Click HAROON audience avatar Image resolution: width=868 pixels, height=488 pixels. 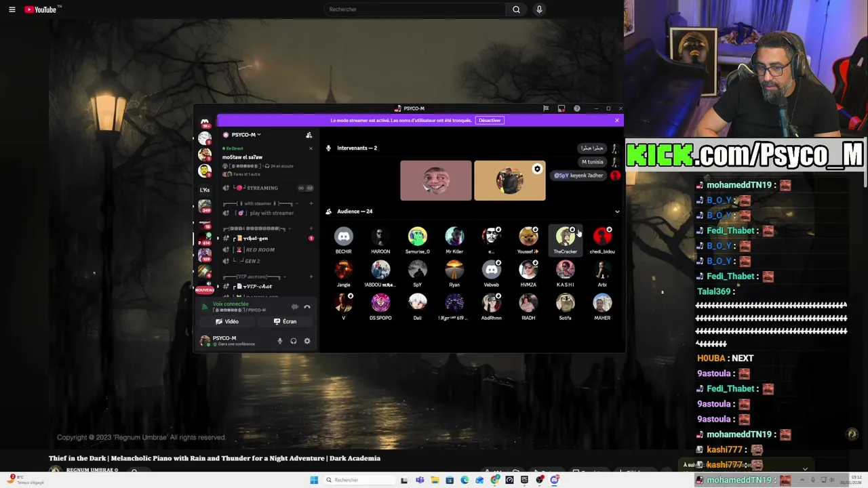pyautogui.click(x=380, y=237)
